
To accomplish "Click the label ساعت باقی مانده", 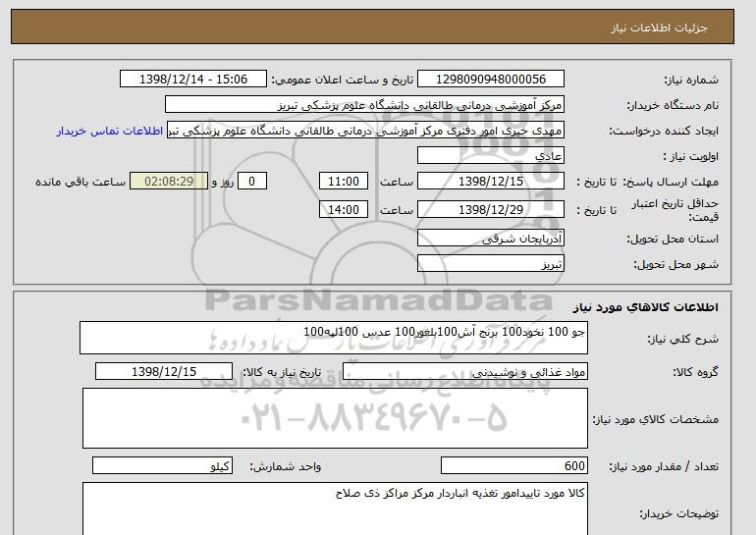I will coord(81,182).
